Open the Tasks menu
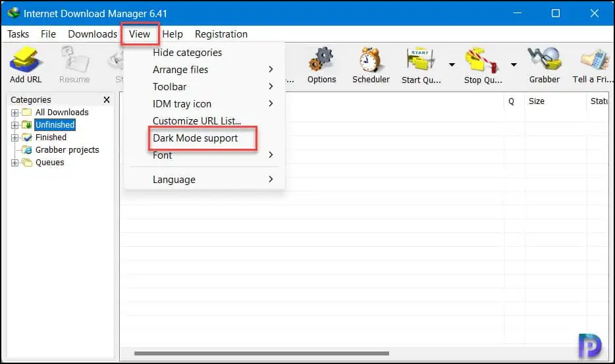 [x=18, y=34]
